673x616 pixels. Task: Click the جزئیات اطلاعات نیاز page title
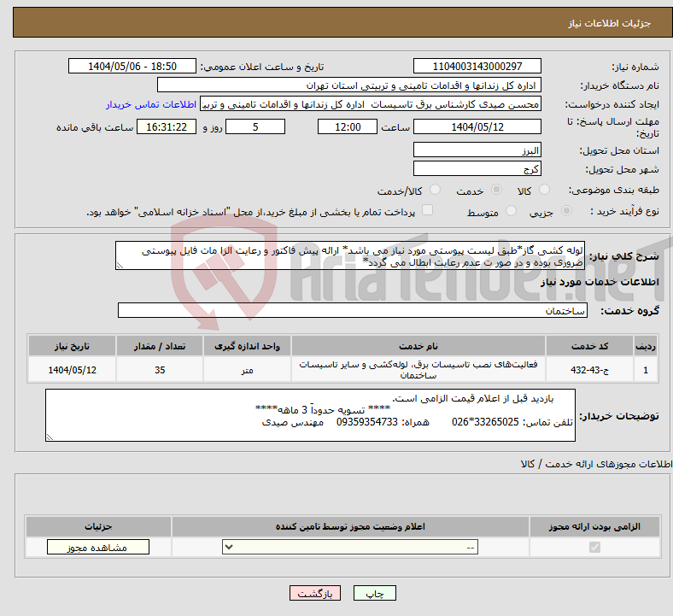tap(609, 23)
